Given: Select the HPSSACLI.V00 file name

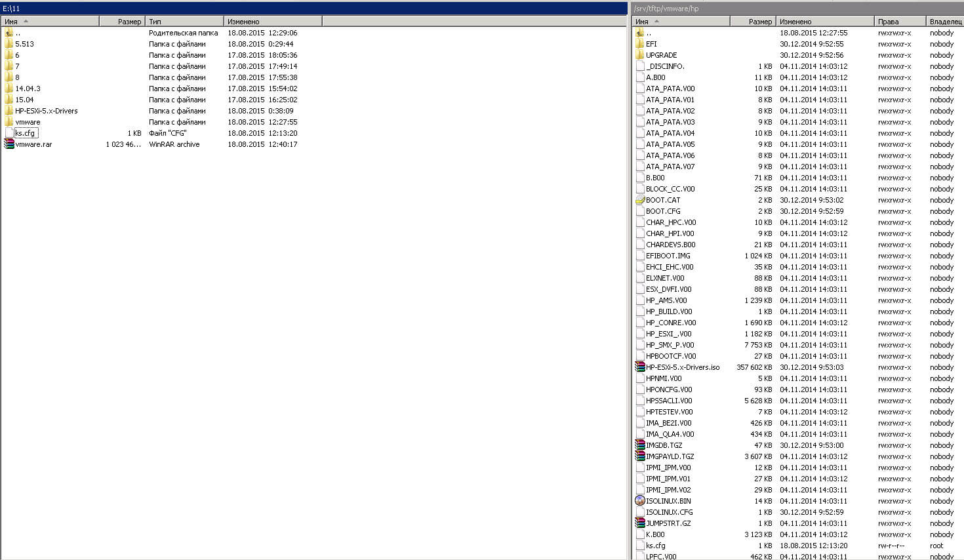Looking at the screenshot, I should coord(669,401).
